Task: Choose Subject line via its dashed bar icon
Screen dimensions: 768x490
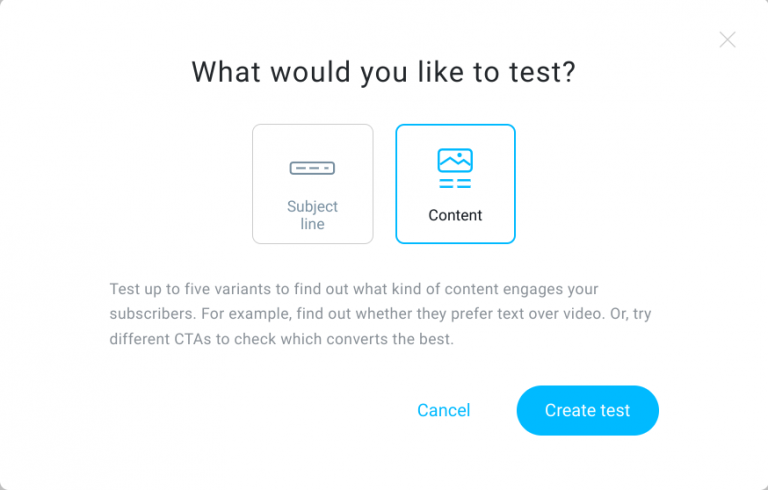Action: point(312,168)
